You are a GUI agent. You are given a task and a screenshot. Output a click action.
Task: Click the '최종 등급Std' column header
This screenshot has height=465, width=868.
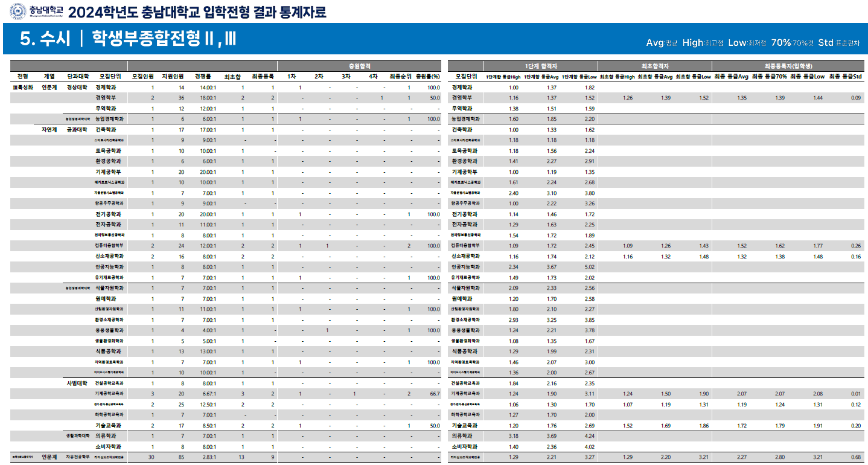(x=846, y=77)
